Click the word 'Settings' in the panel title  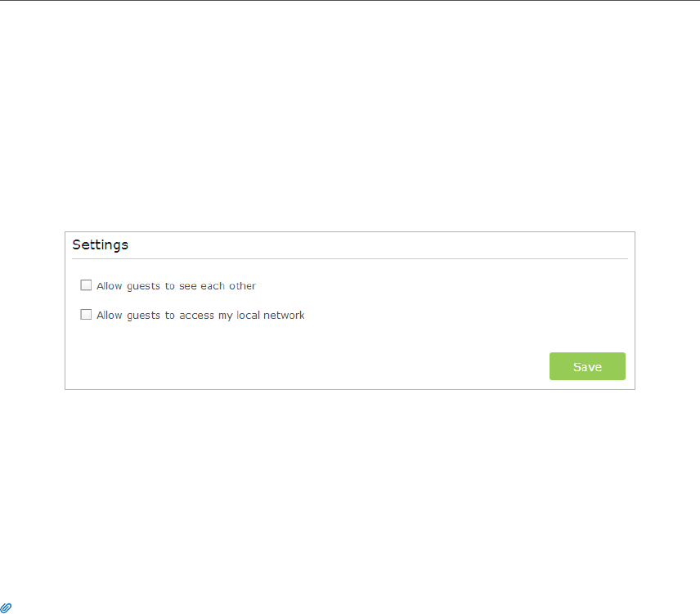tap(100, 245)
